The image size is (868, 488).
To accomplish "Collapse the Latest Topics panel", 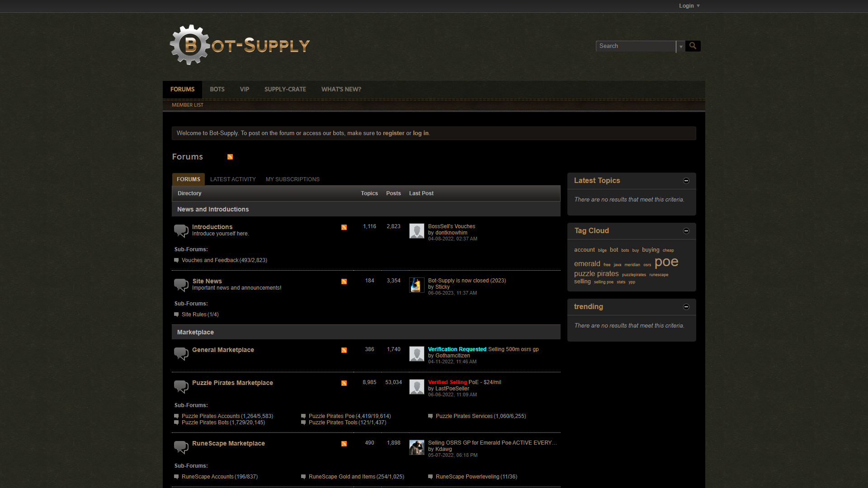I will (x=686, y=180).
